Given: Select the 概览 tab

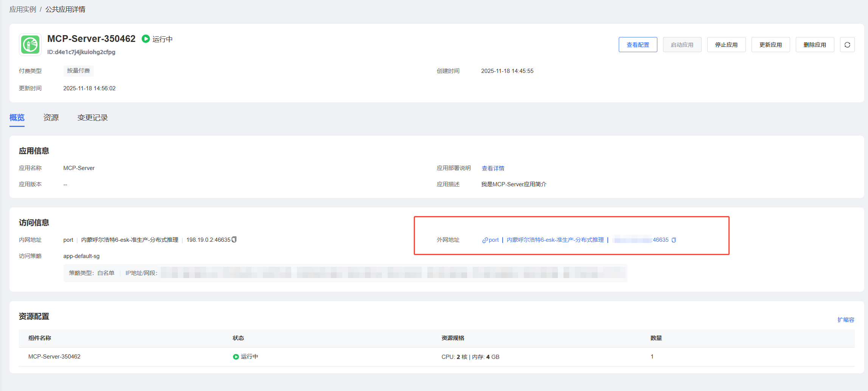Looking at the screenshot, I should tap(17, 117).
